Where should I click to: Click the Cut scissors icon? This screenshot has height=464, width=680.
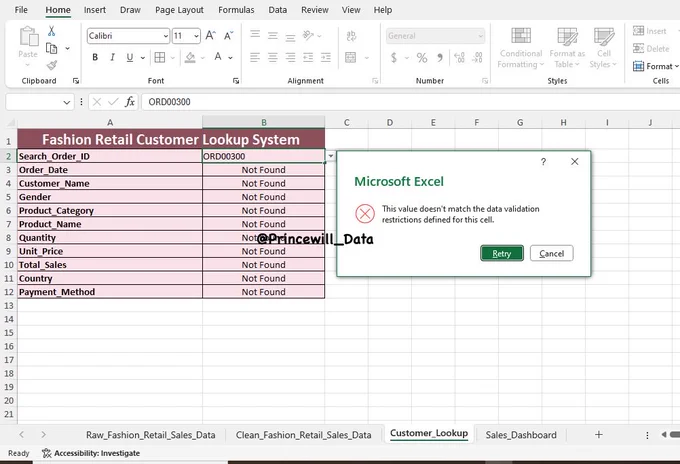coord(52,31)
